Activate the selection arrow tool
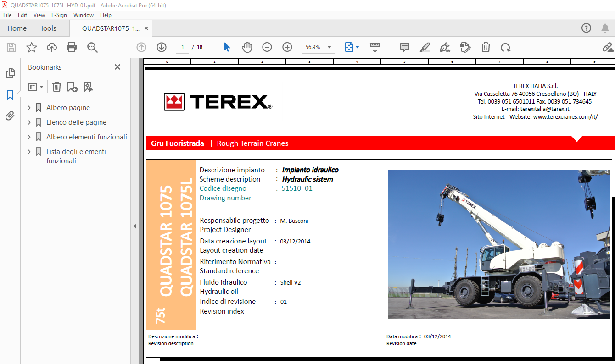 [227, 47]
